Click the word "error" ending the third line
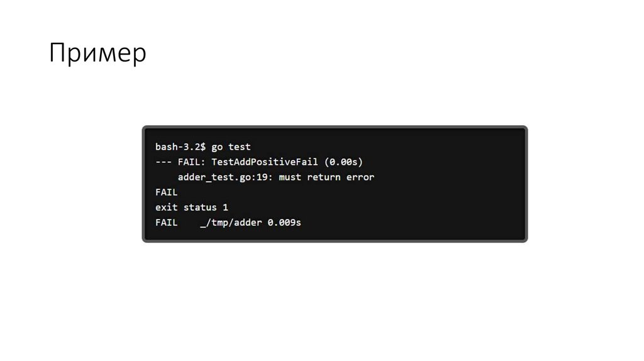Viewport: 644px width, 361px height. click(x=360, y=177)
